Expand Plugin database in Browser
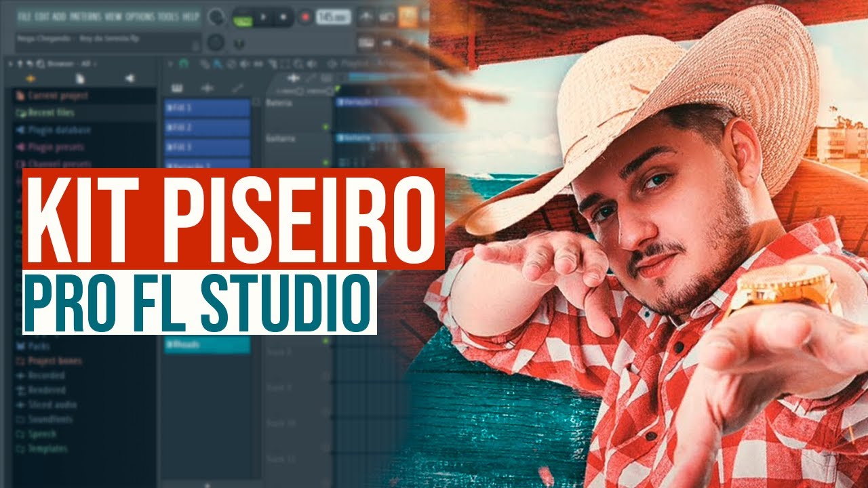Image resolution: width=868 pixels, height=488 pixels. [53, 129]
